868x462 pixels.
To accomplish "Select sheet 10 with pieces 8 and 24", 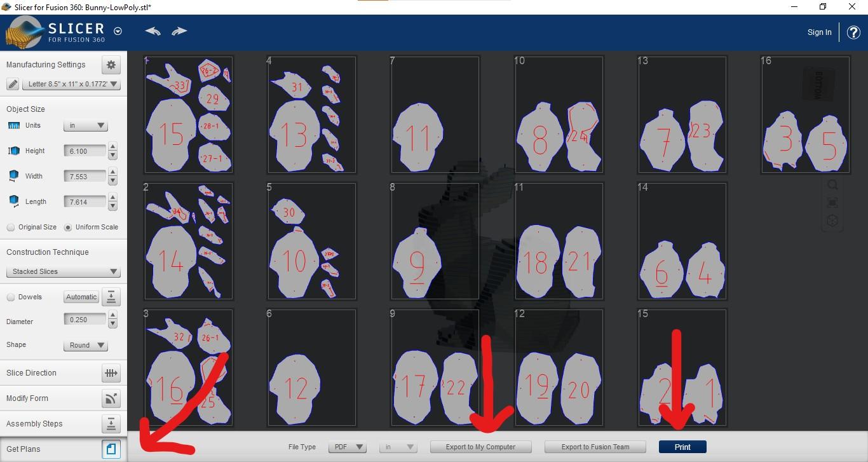I will point(559,115).
